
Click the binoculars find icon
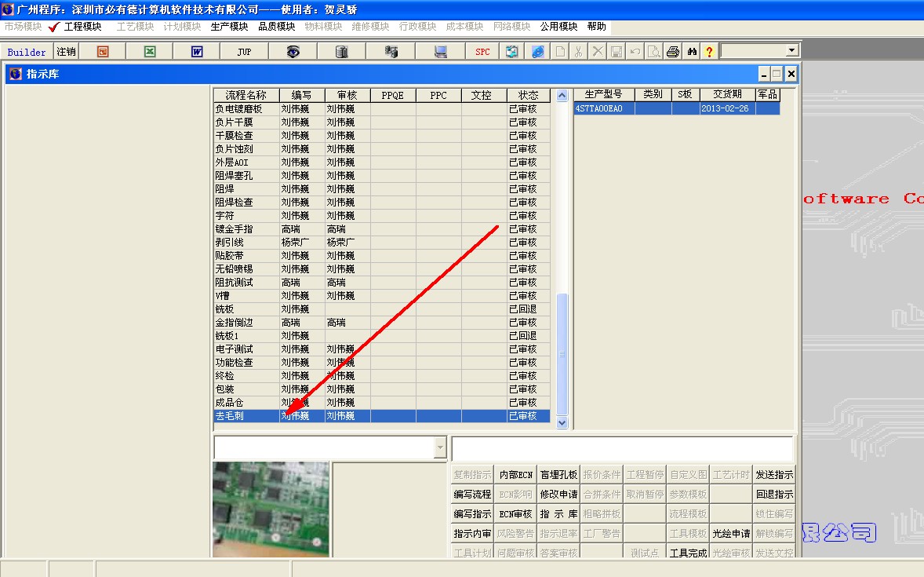692,52
